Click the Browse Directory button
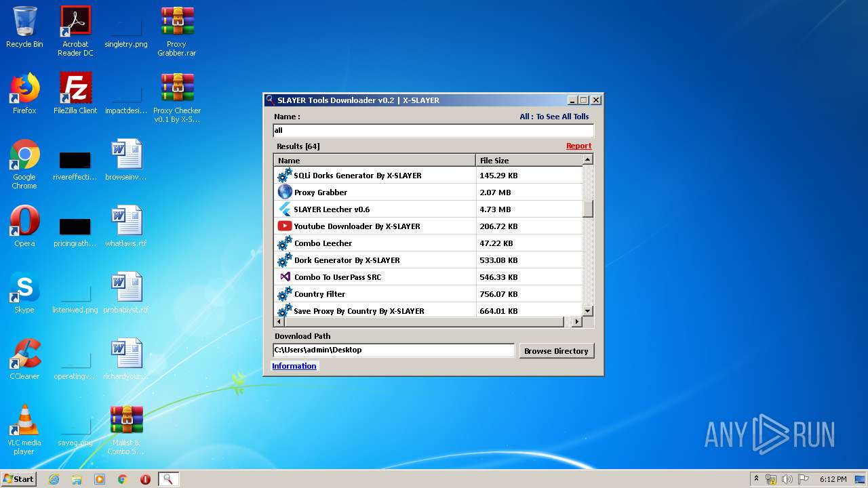This screenshot has height=488, width=868. point(556,350)
